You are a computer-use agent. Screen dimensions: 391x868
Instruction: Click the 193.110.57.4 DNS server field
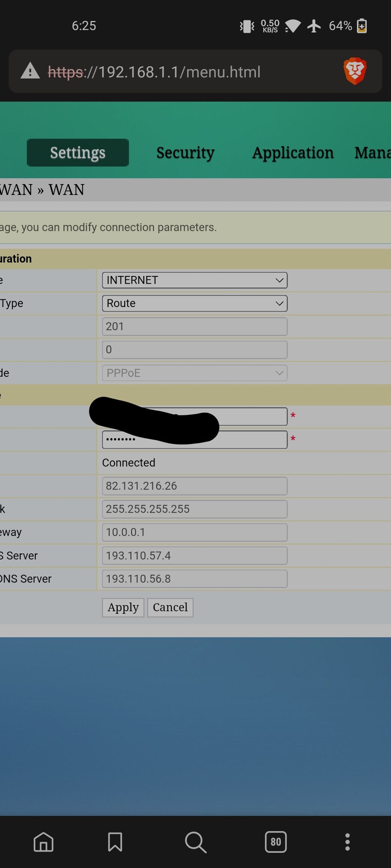pos(195,556)
